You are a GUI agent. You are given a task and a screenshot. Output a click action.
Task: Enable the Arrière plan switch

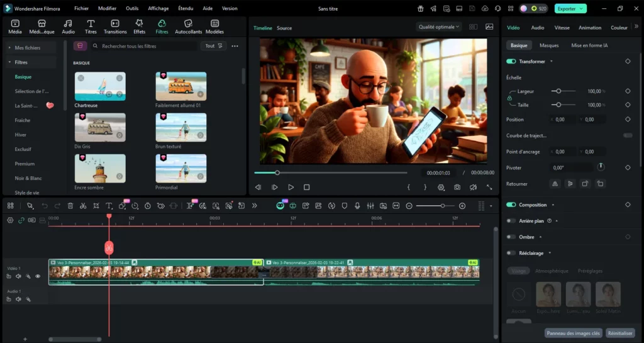[511, 220]
